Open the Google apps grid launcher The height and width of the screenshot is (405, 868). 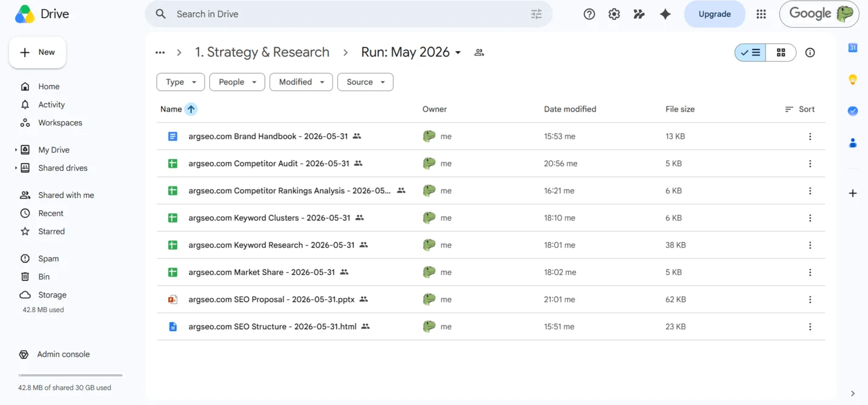(761, 14)
